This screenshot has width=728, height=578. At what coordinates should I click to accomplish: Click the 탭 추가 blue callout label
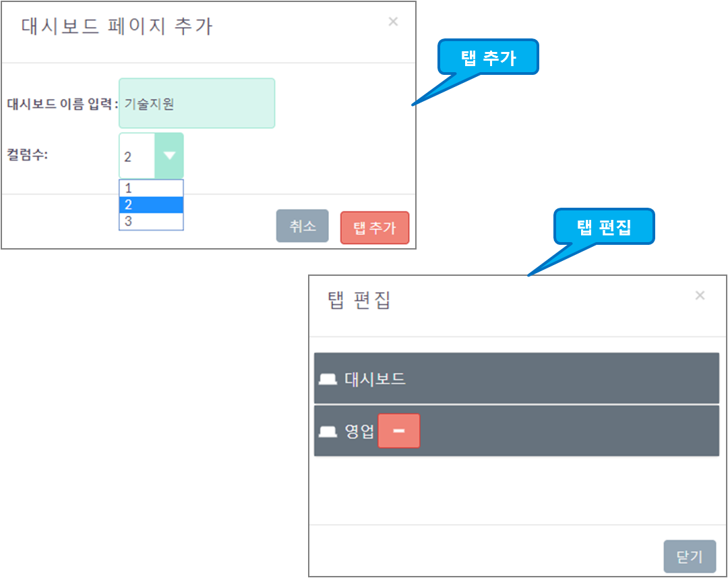489,57
